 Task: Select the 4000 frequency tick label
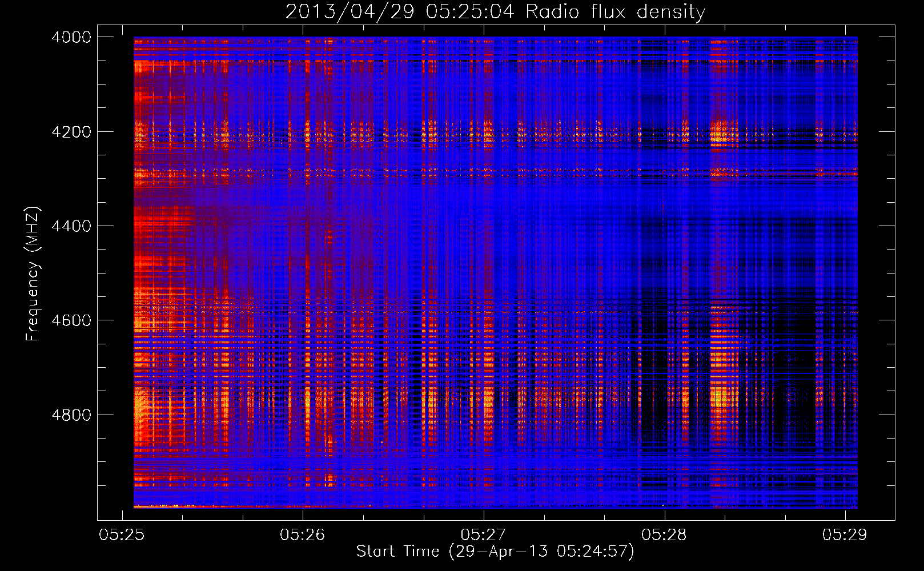click(x=71, y=37)
